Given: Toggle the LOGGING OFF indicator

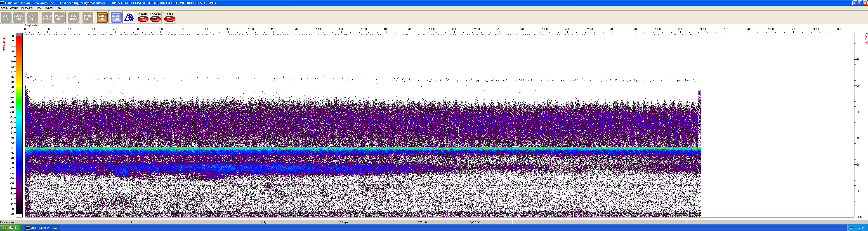Looking at the screenshot, I should 155,17.
